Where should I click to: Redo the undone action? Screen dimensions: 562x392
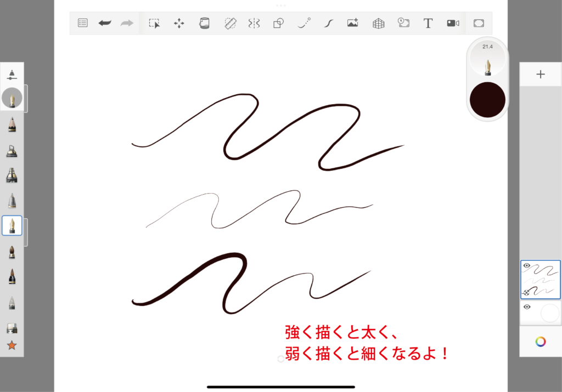(x=127, y=23)
